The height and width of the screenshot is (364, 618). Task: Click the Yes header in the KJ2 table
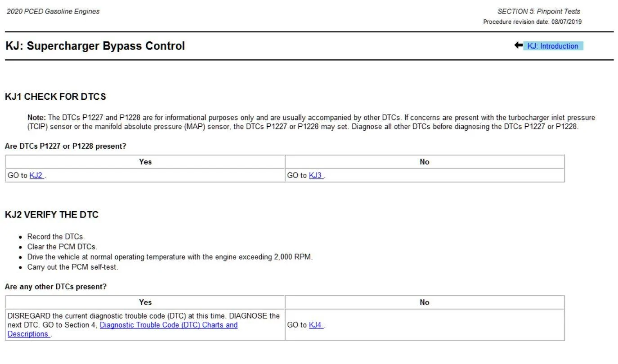pos(145,302)
